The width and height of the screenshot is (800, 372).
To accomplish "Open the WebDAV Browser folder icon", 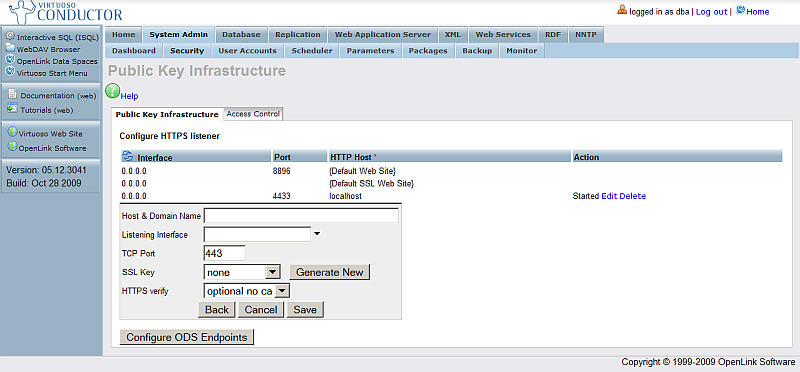I will coord(10,48).
